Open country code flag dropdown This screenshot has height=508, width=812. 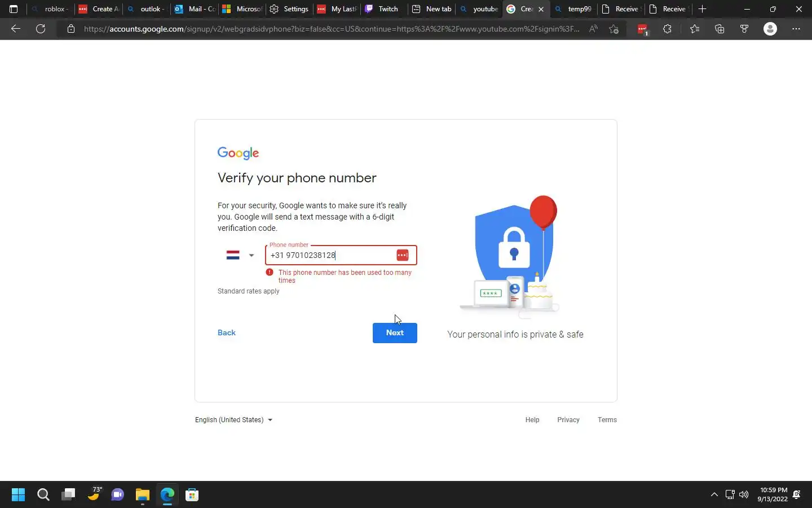coord(240,255)
